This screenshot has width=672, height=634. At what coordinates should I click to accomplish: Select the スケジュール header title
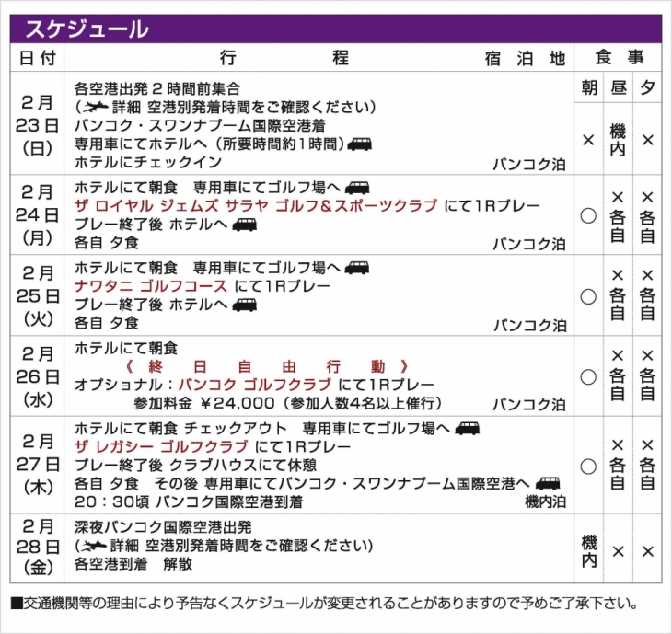87,29
